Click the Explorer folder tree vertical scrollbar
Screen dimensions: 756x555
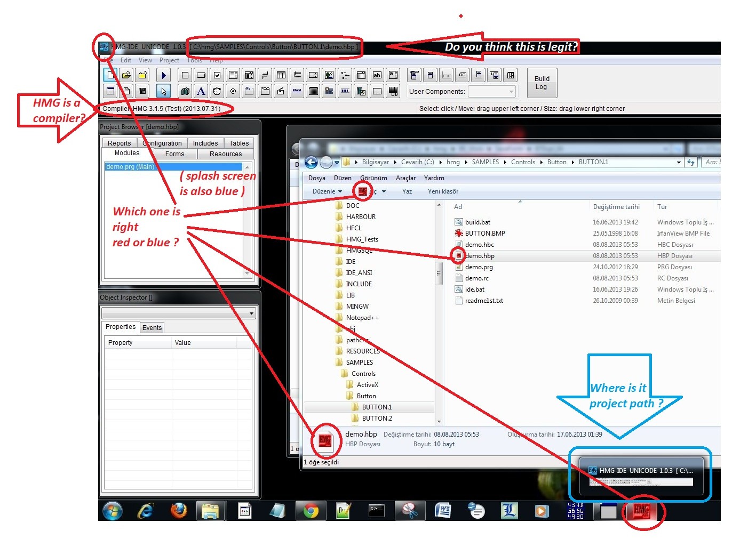439,313
